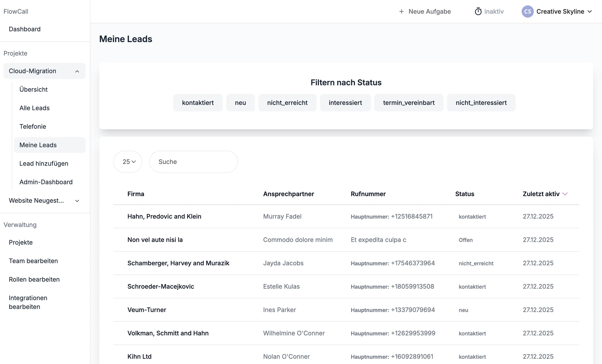Screen dimensions: 602x364
Task: Sort table by Firma column header
Action: coord(136,194)
